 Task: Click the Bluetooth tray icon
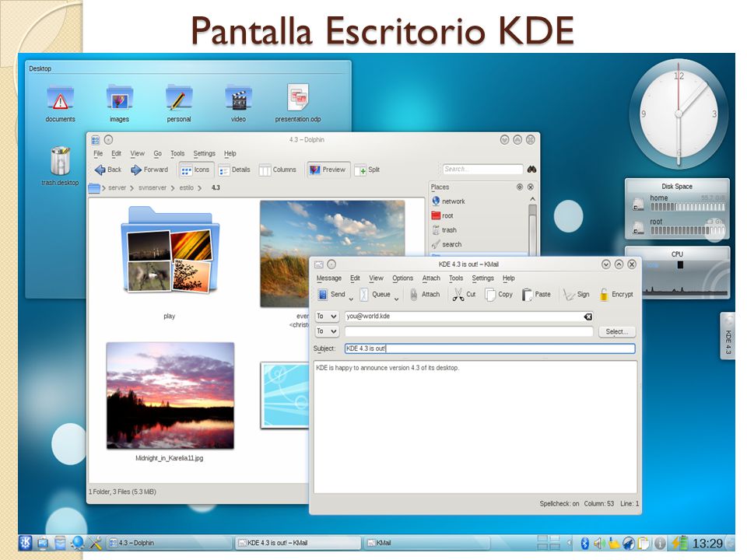click(x=584, y=543)
